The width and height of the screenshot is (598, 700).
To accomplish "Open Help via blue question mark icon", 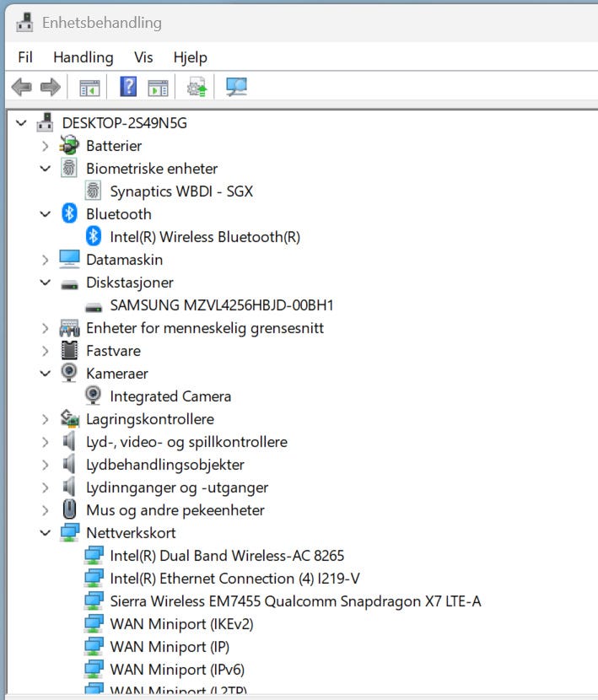I will (x=128, y=86).
